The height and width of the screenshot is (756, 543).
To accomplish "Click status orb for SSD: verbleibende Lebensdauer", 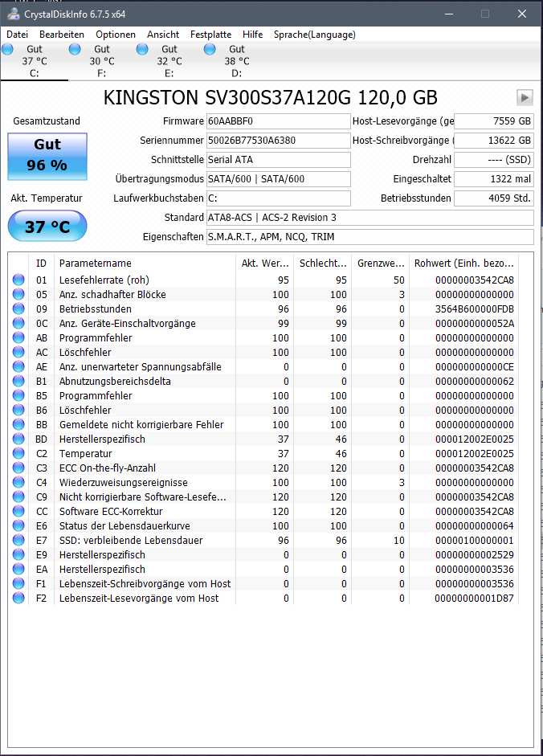I will pyautogui.click(x=18, y=540).
